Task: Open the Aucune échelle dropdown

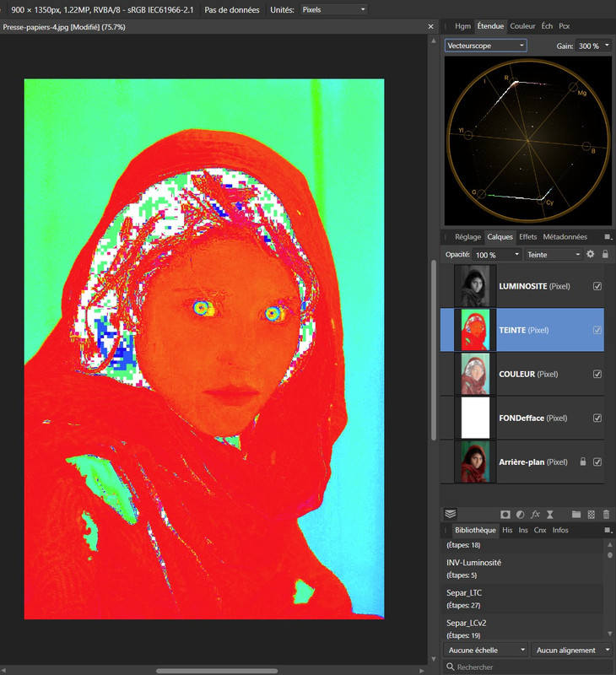Action: click(486, 650)
